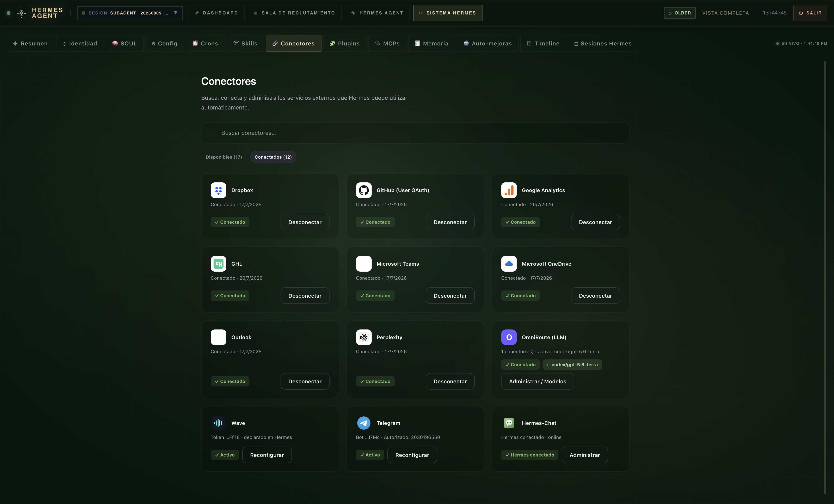This screenshot has width=834, height=504.
Task: Disconnect the Microsoft Teams connector
Action: (x=450, y=296)
